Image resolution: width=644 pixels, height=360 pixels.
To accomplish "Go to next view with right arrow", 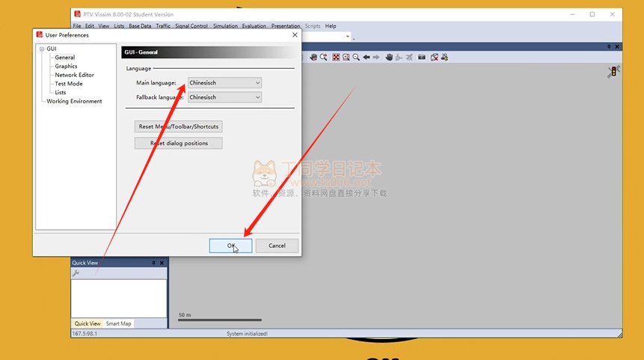I will [x=375, y=57].
